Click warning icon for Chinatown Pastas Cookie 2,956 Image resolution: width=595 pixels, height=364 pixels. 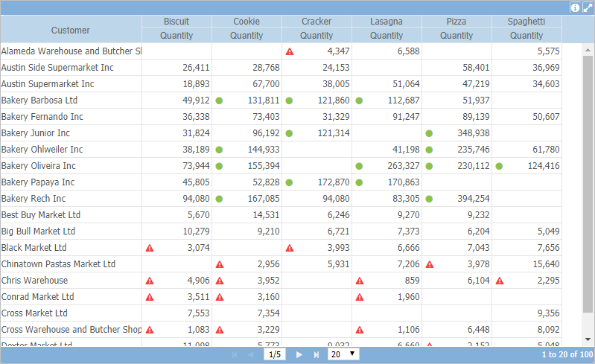click(220, 265)
